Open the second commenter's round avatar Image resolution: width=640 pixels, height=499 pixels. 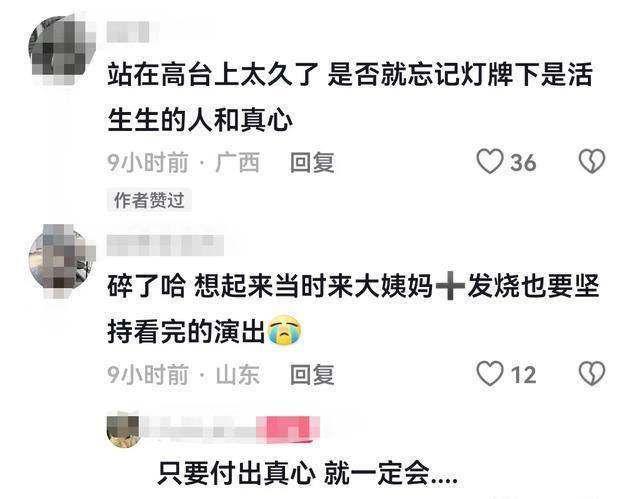click(61, 259)
